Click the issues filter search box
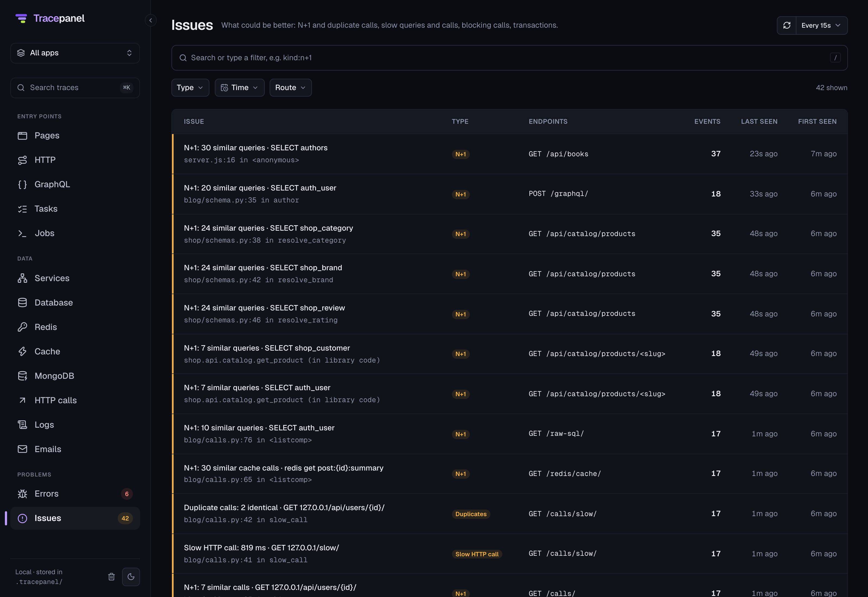Viewport: 868px width, 597px height. [x=509, y=58]
